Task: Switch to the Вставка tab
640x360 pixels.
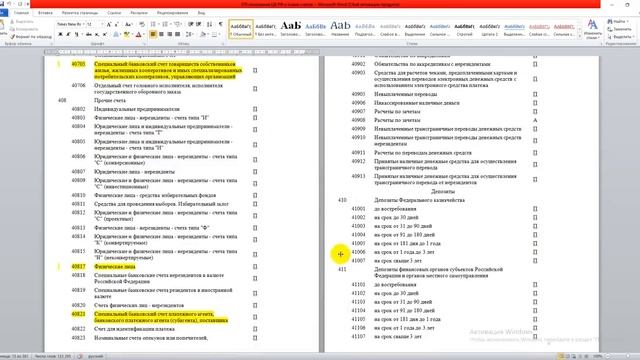Action: 45,13
